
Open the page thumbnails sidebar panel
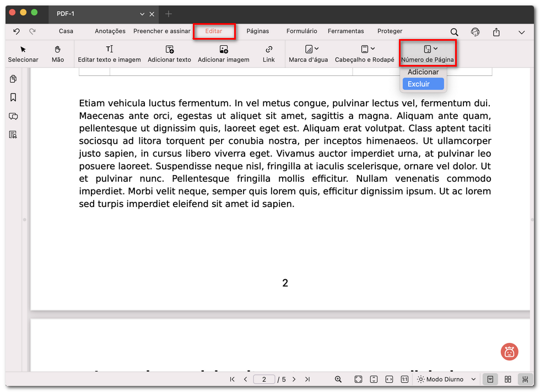point(13,79)
